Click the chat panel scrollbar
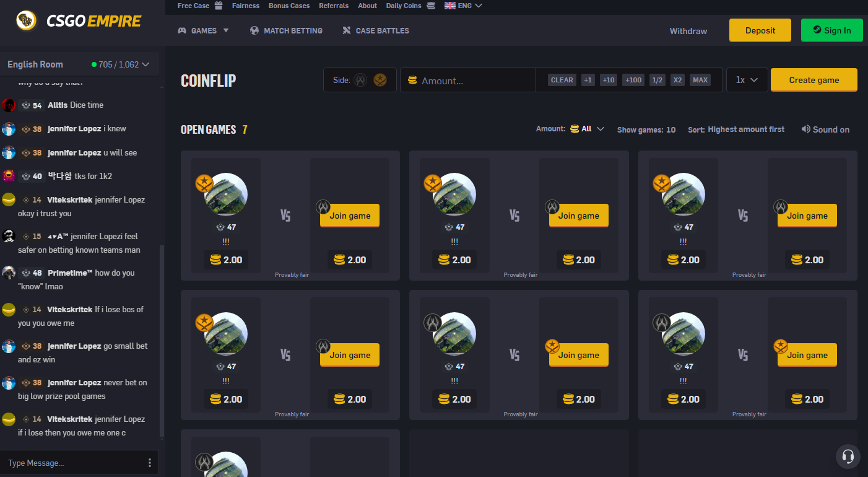Image resolution: width=868 pixels, height=477 pixels. 162,341
